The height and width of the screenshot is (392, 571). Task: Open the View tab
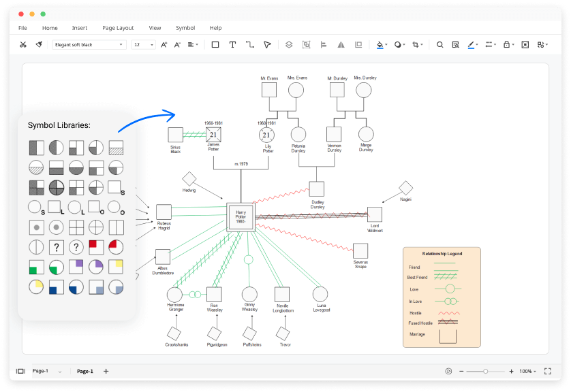coord(155,28)
